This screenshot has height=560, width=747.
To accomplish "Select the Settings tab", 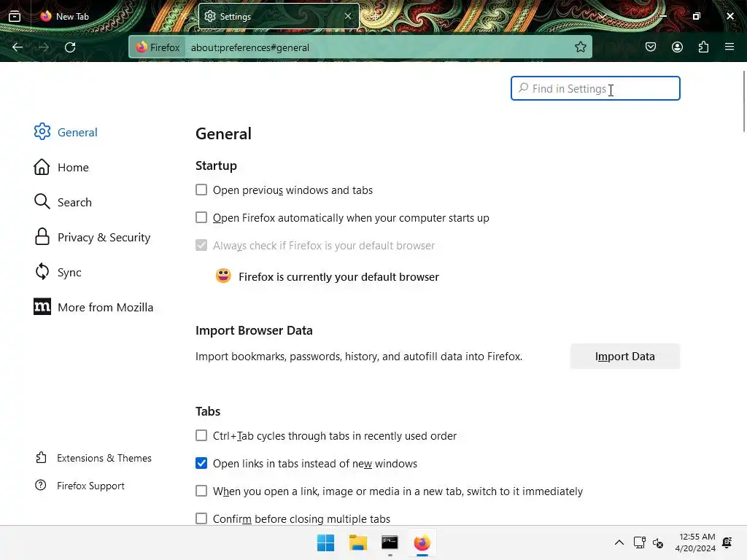I will (279, 16).
